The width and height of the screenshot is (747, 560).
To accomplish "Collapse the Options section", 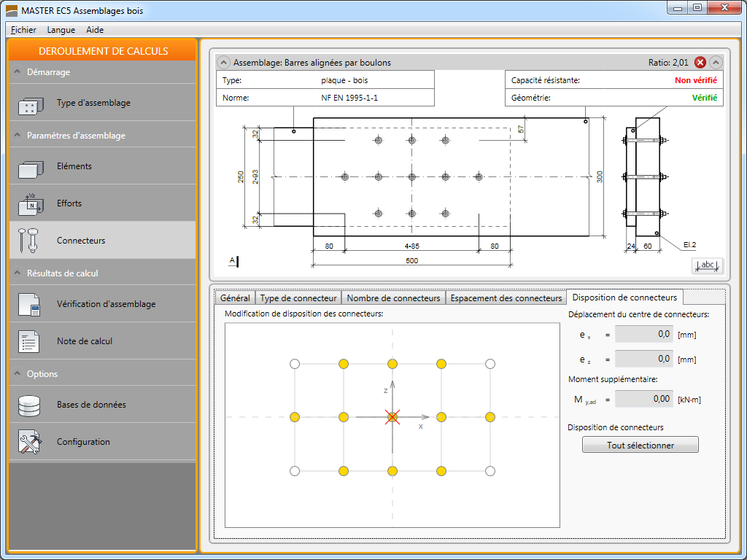I will click(18, 373).
